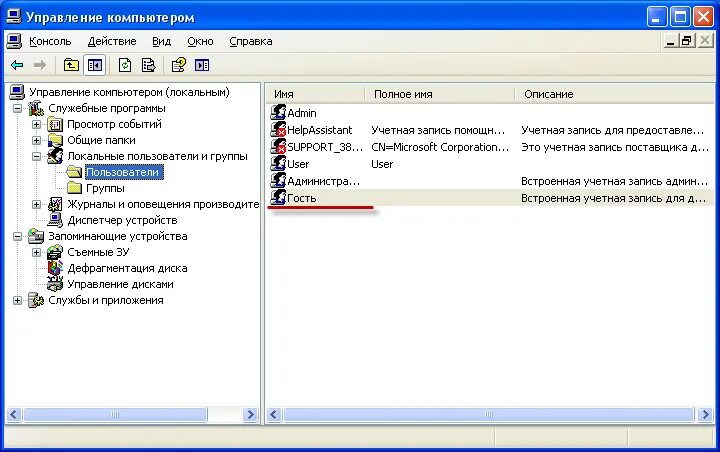The image size is (720, 452).
Task: Restore the inner console window
Action: tap(687, 41)
